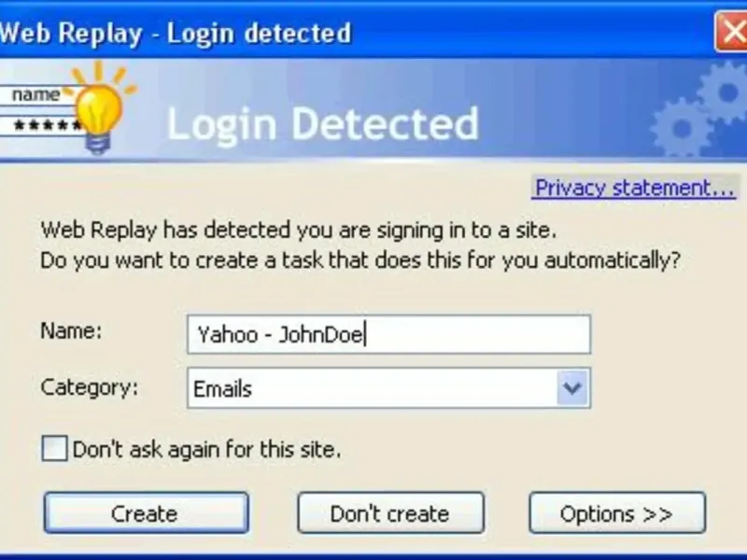Open the Privacy statement link
The height and width of the screenshot is (560, 747).
(x=634, y=189)
